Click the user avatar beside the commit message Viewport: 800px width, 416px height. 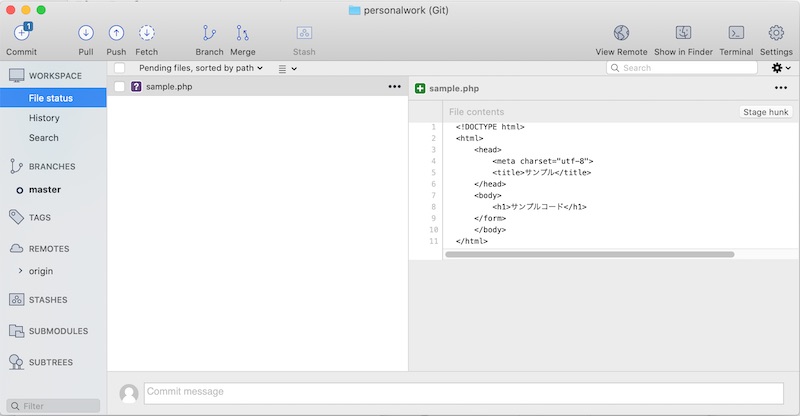tap(129, 394)
